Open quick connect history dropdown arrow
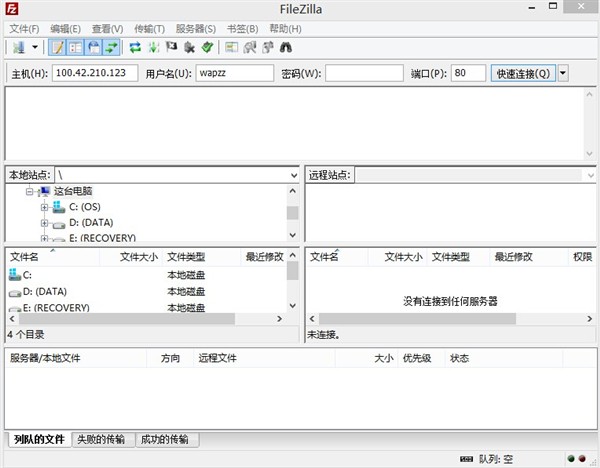 click(563, 73)
